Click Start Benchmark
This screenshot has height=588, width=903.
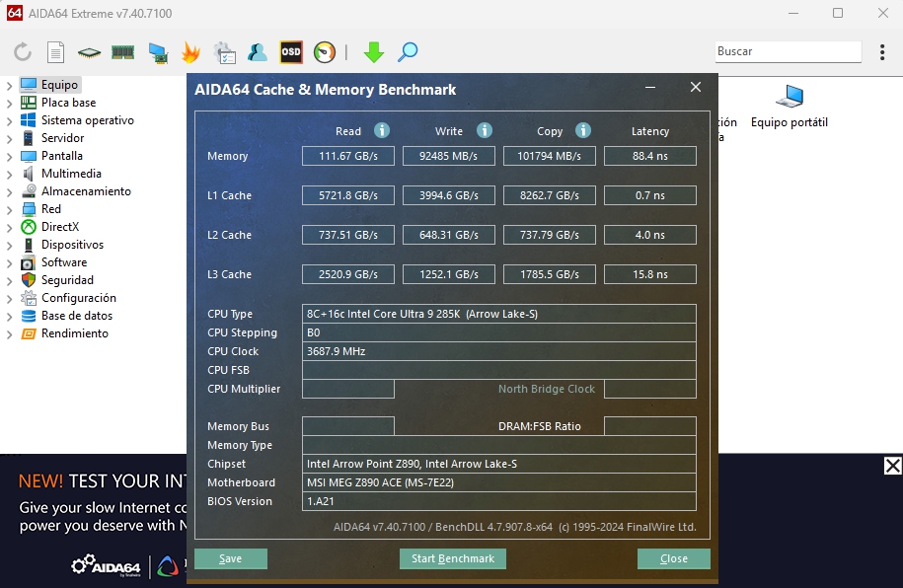[453, 558]
